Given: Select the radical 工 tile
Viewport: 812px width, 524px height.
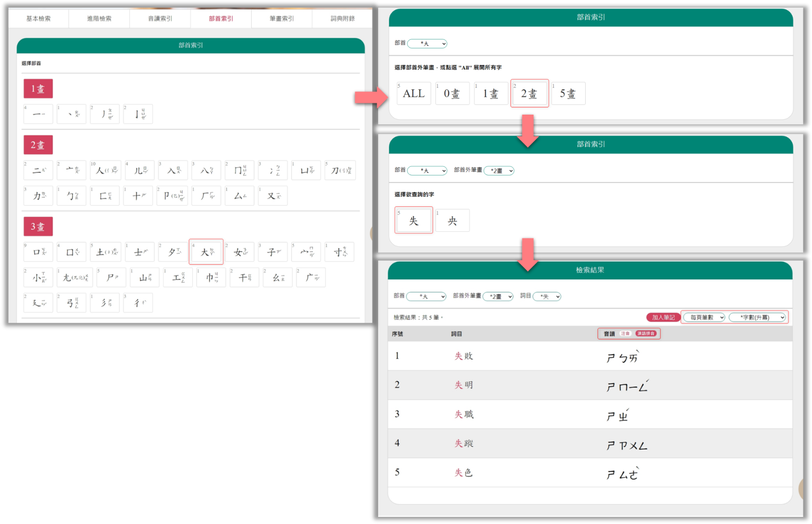Looking at the screenshot, I should 178,277.
